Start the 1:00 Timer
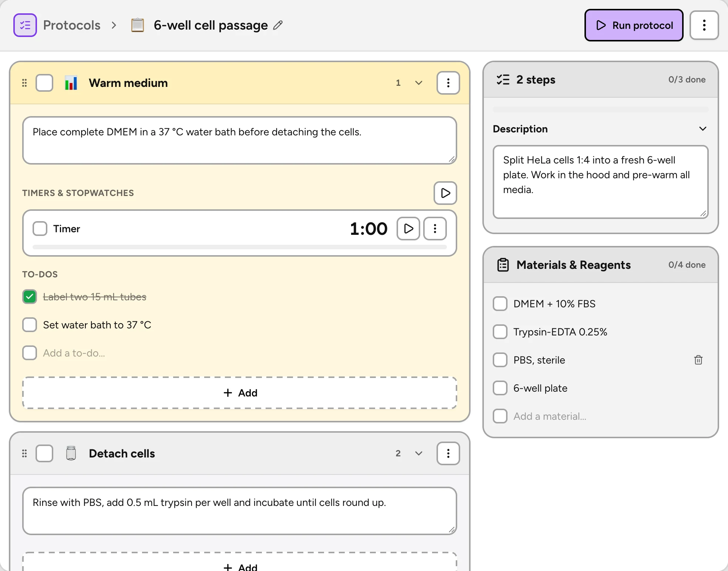The image size is (728, 571). click(408, 229)
